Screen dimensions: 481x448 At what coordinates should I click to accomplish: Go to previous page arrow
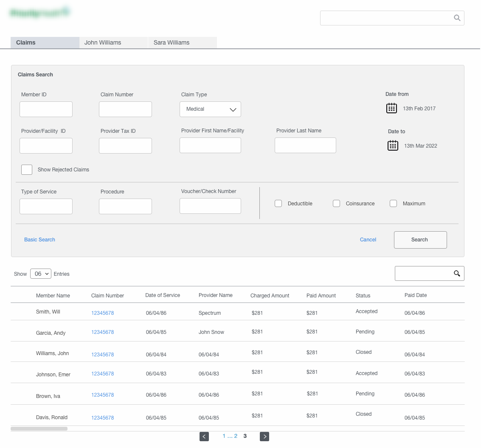(x=204, y=437)
